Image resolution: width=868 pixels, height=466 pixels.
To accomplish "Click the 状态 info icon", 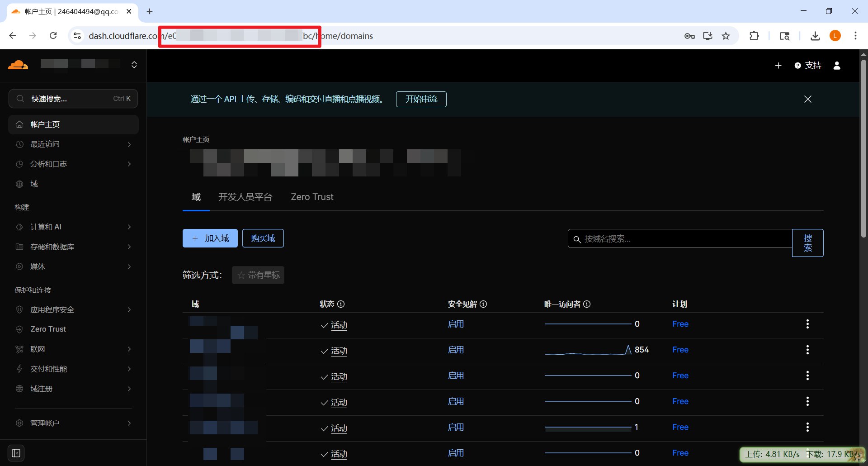I will click(x=341, y=304).
